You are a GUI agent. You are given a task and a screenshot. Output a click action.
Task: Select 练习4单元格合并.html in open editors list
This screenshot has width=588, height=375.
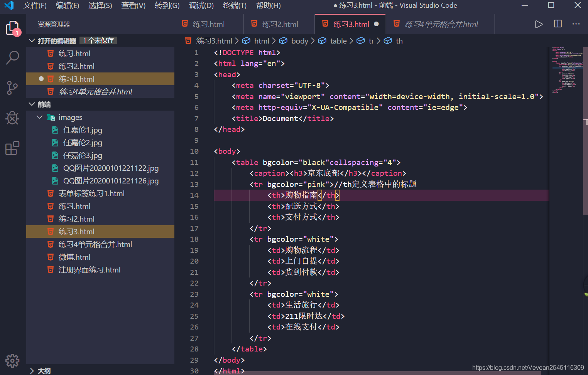point(100,91)
